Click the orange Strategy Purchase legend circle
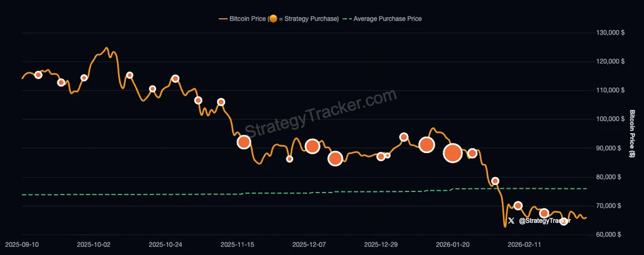 tap(272, 18)
